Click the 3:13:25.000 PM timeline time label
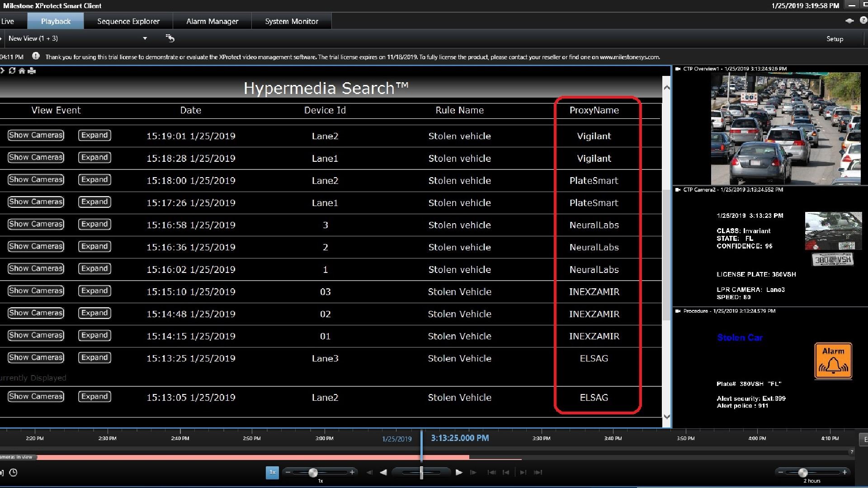 (460, 438)
